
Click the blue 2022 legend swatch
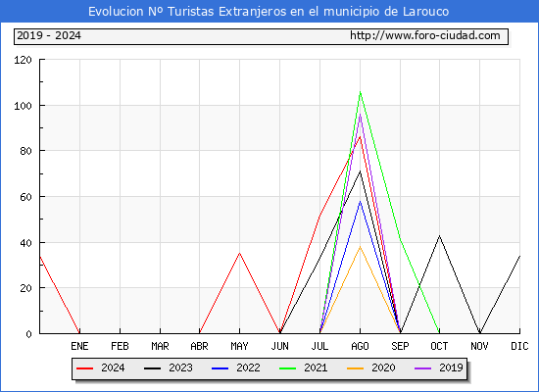[220, 368]
